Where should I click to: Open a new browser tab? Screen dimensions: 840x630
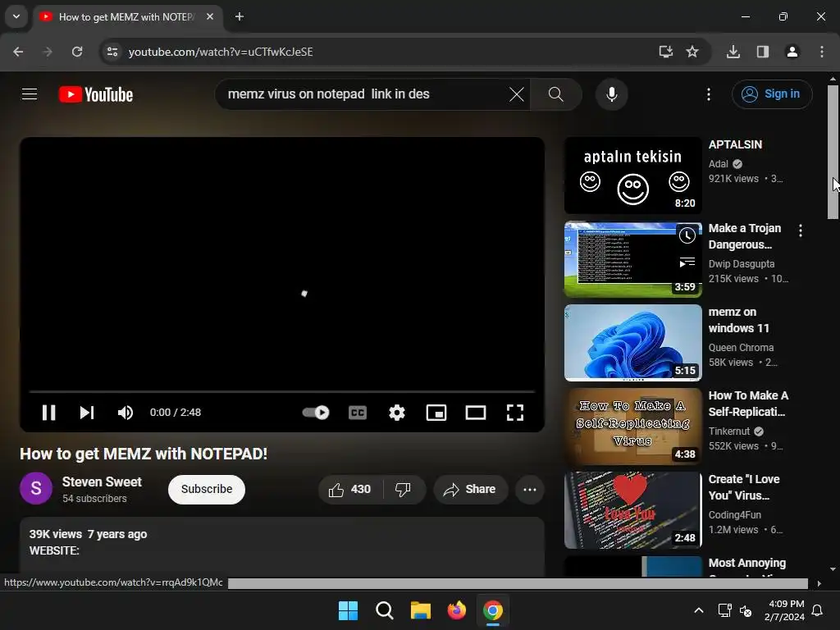click(240, 16)
